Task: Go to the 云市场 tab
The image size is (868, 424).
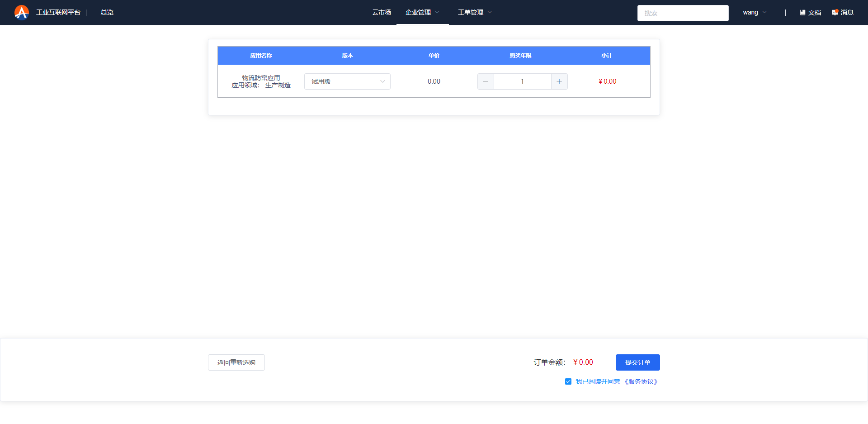Action: click(382, 12)
